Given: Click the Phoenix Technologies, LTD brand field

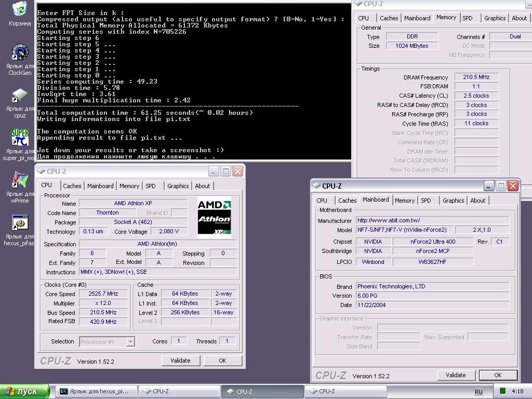Looking at the screenshot, I should pyautogui.click(x=432, y=286).
